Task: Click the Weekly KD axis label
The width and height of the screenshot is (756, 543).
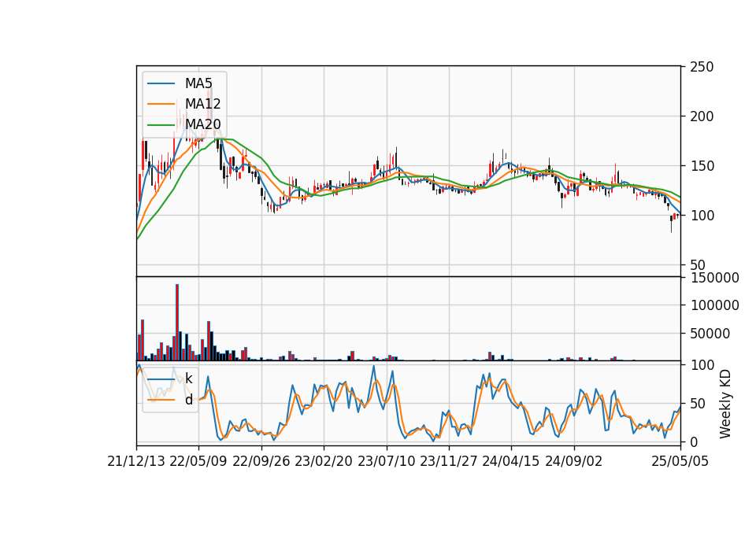Action: click(x=725, y=404)
